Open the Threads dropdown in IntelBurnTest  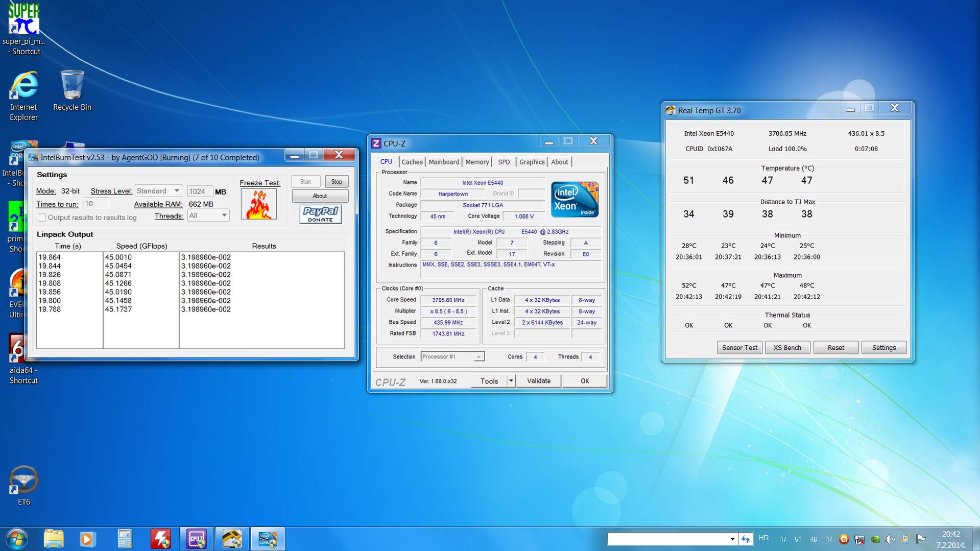224,215
